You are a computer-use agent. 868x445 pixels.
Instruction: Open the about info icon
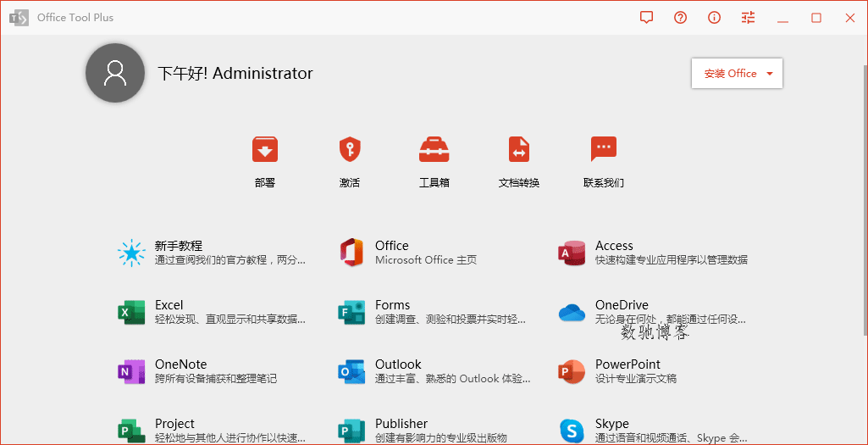[x=714, y=18]
